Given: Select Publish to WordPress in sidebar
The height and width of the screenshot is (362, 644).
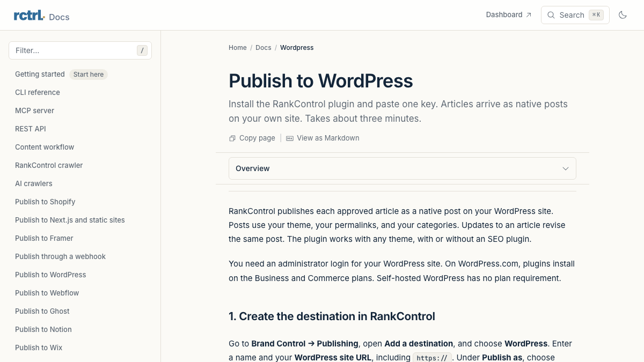Looking at the screenshot, I should pyautogui.click(x=50, y=275).
